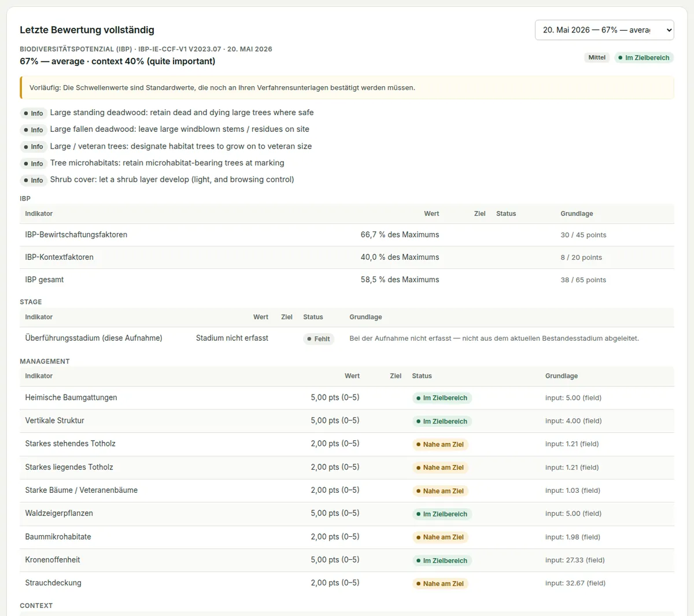
Task: Select the "input: 32.67 (field)" cell
Action: coord(575,584)
